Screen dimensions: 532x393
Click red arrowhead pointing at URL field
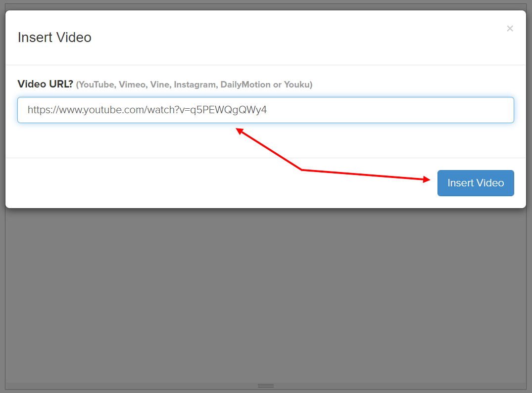239,131
